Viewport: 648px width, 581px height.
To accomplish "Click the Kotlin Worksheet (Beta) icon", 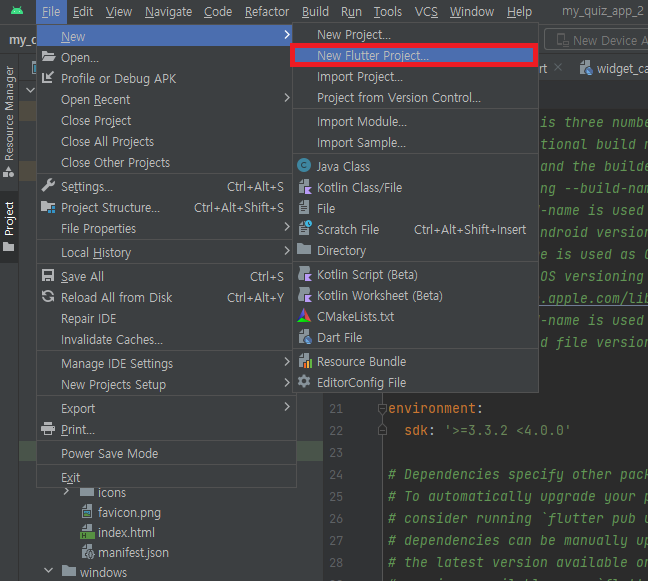I will pos(305,295).
